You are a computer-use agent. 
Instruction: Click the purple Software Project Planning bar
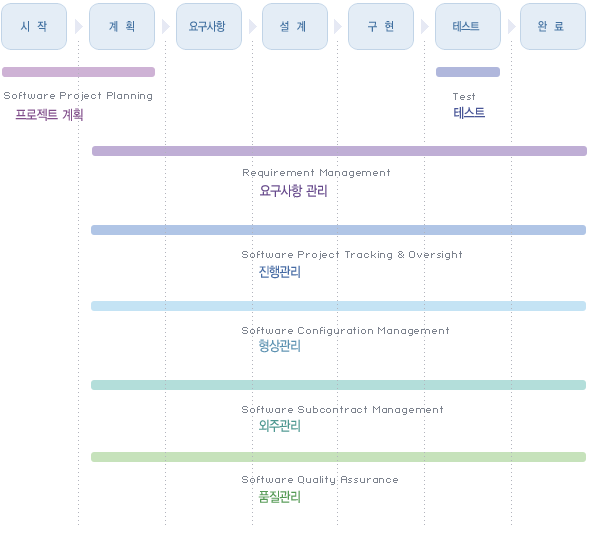point(78,72)
